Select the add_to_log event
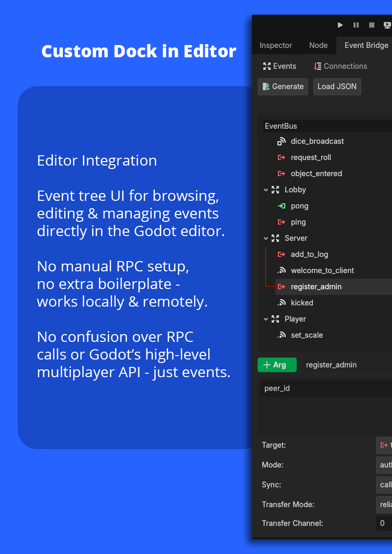 309,254
